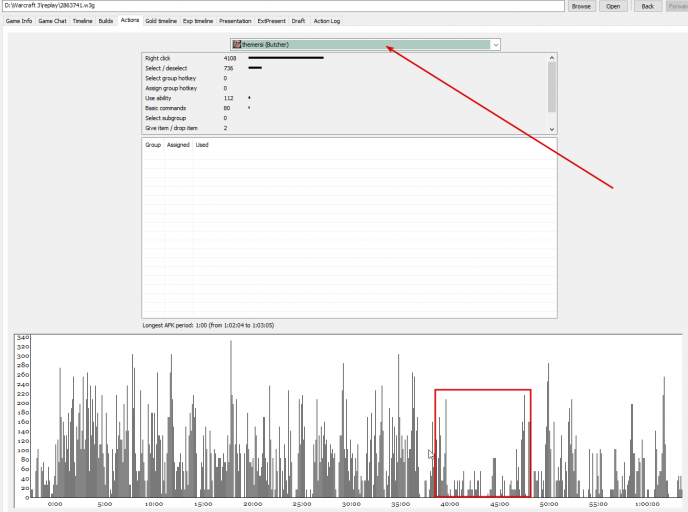Image resolution: width=688 pixels, height=512 pixels.
Task: Click the 10:00 label on the graph axis
Action: pos(154,504)
